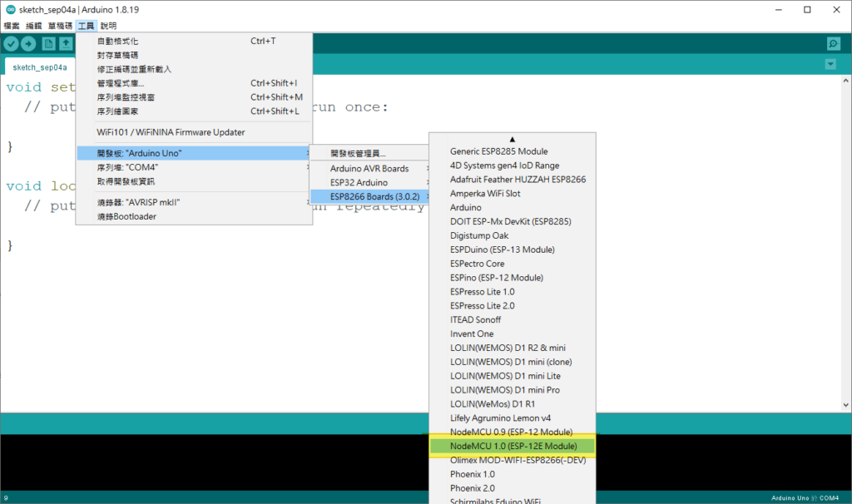The height and width of the screenshot is (504, 852).
Task: Click the Verify checkmark toolbar icon
Action: pyautogui.click(x=12, y=44)
